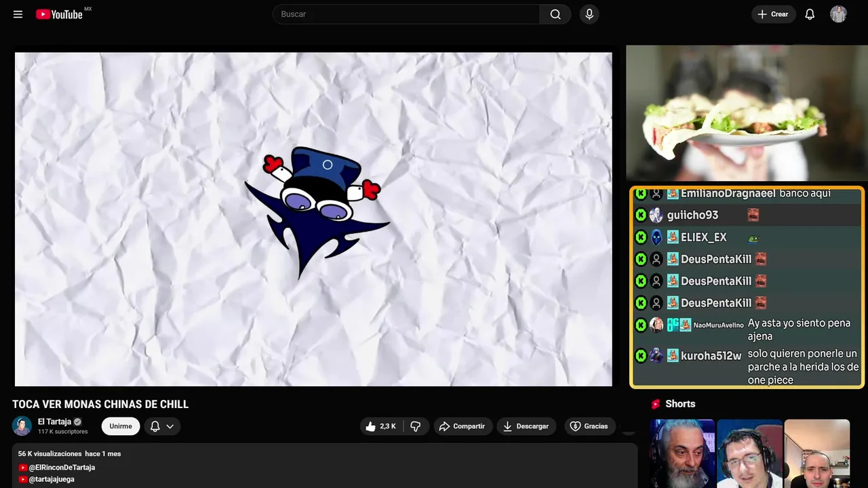
Task: Join the channel via Unirme
Action: click(121, 426)
